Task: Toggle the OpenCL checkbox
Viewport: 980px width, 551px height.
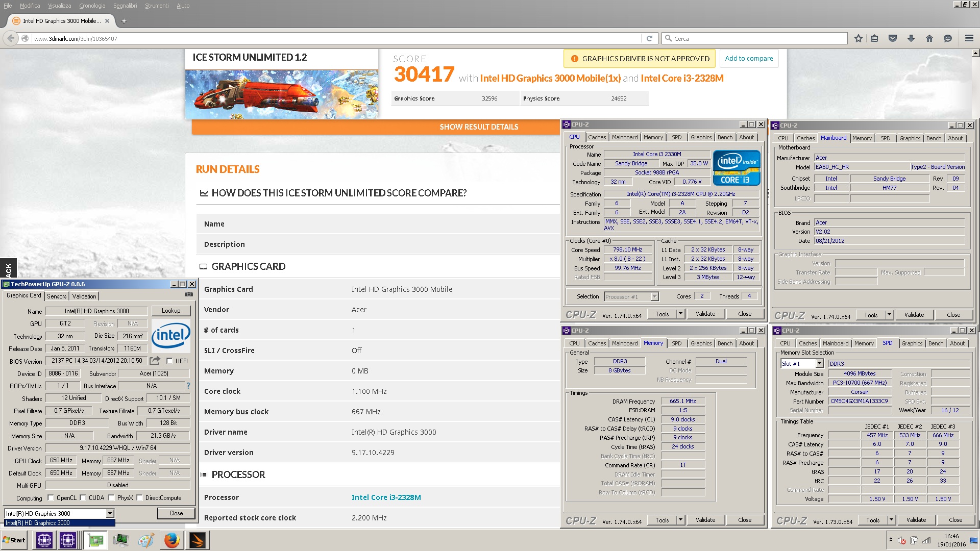Action: [x=50, y=498]
